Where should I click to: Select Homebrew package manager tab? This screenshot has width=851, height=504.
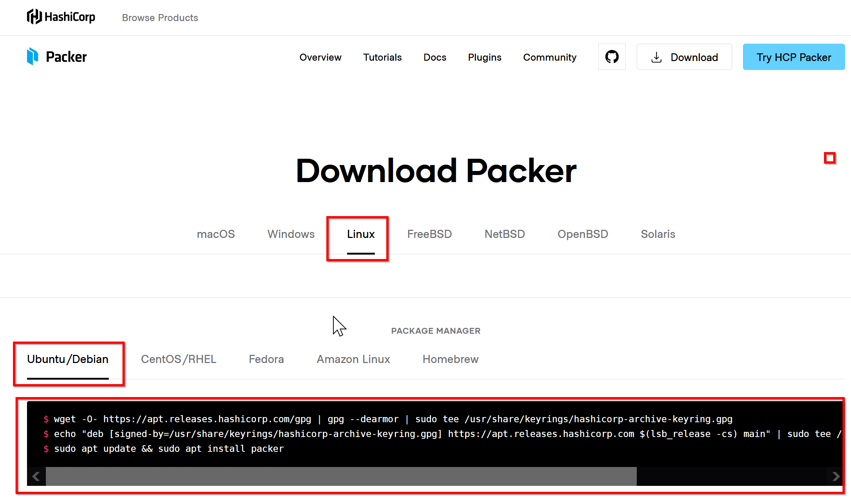coord(450,359)
